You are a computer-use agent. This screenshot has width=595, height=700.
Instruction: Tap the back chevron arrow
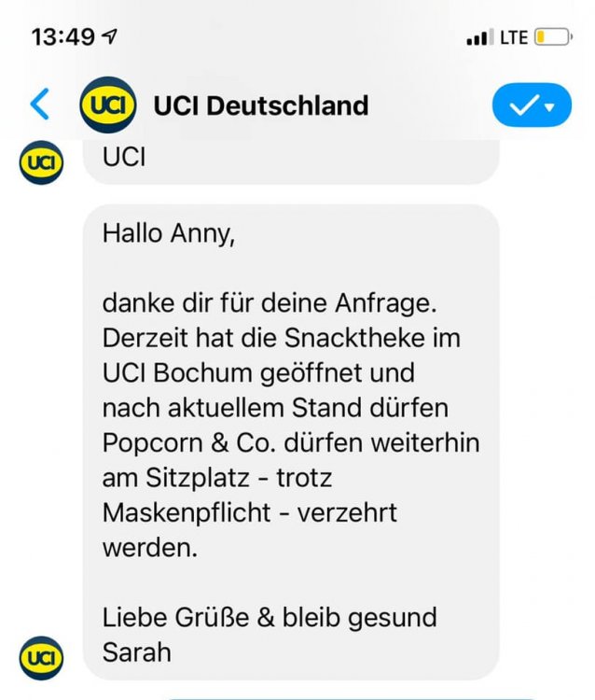click(x=39, y=105)
